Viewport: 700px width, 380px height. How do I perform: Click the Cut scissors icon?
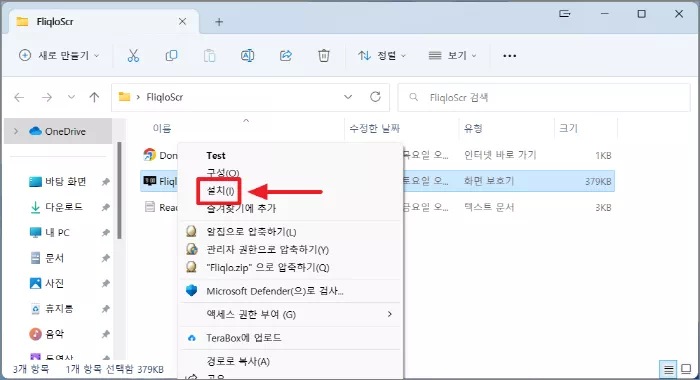133,56
